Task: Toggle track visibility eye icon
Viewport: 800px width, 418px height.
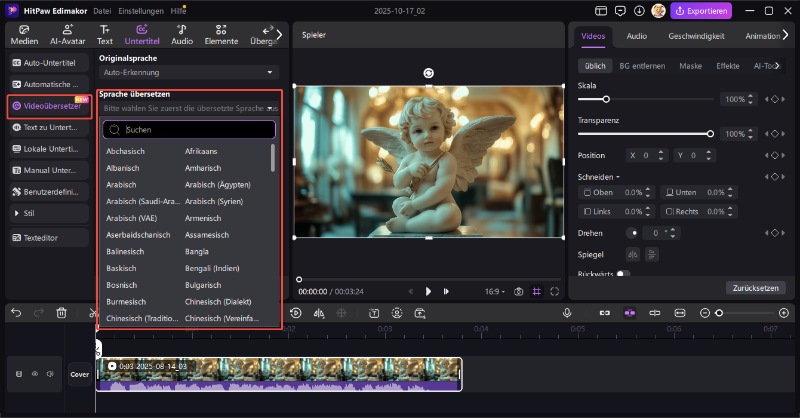Action: (35, 374)
